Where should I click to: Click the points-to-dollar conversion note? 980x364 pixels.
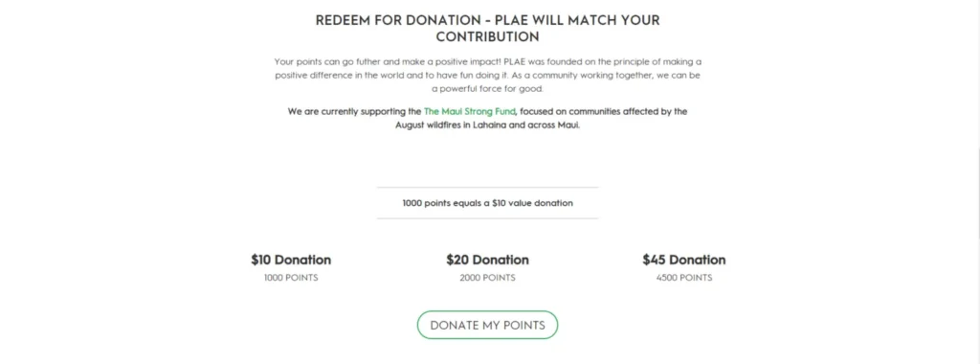tap(487, 203)
